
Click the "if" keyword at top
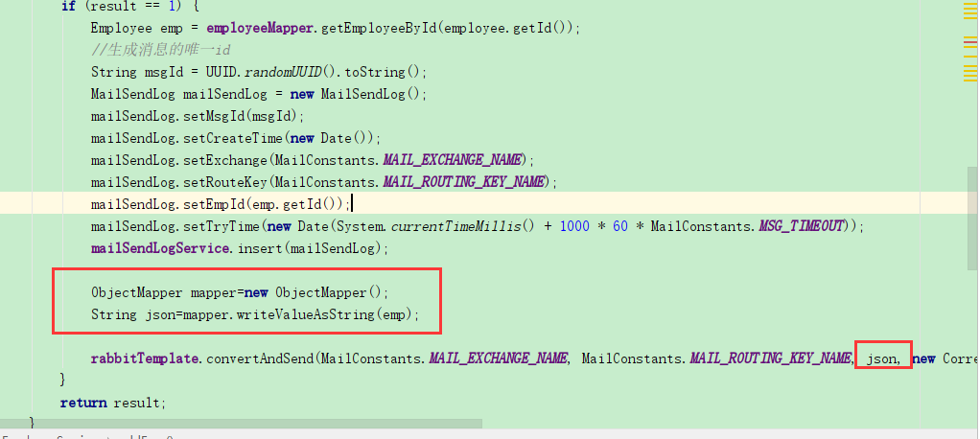(68, 7)
